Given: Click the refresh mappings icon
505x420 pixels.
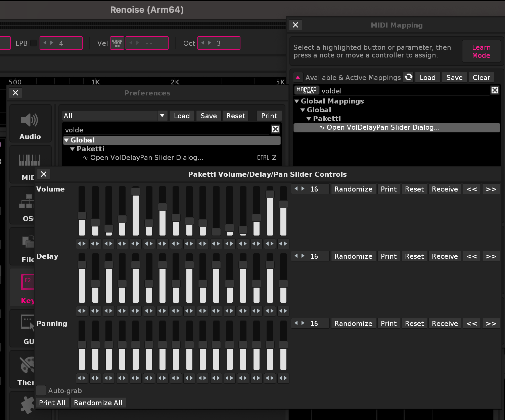Looking at the screenshot, I should [x=409, y=77].
